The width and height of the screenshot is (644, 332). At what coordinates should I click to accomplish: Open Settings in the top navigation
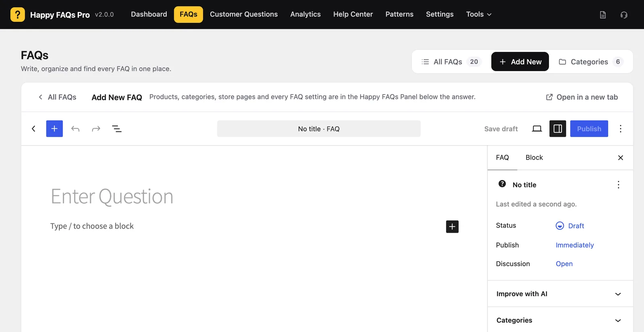coord(440,14)
